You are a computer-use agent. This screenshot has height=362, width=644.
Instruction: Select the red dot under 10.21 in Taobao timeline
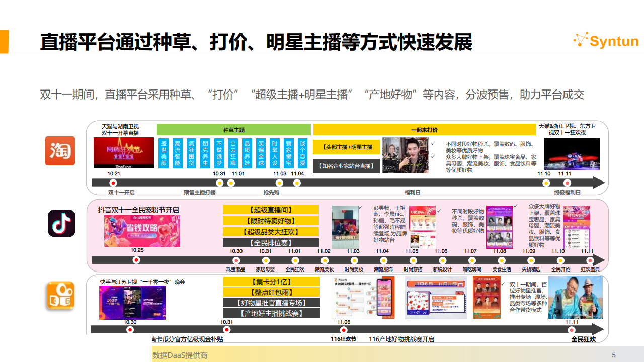(x=113, y=183)
